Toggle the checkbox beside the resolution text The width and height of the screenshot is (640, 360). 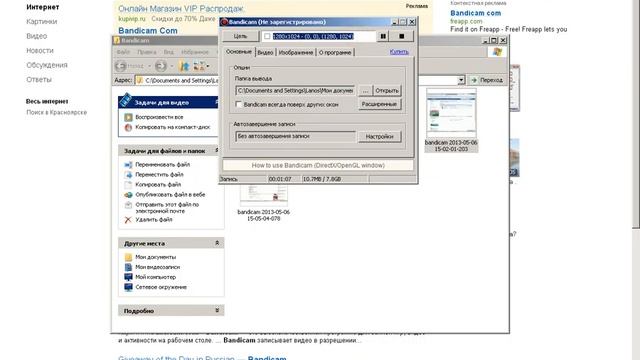click(x=267, y=36)
